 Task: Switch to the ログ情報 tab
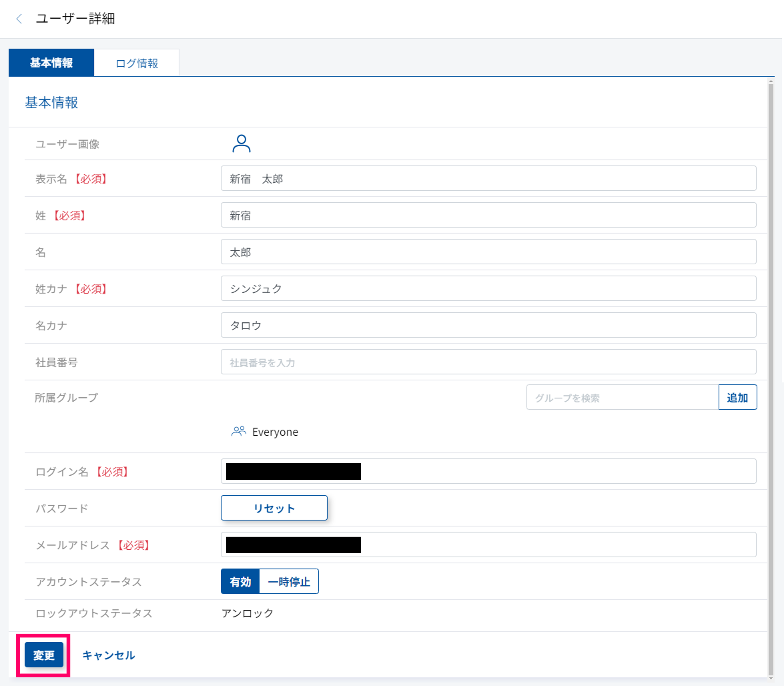[x=137, y=63]
